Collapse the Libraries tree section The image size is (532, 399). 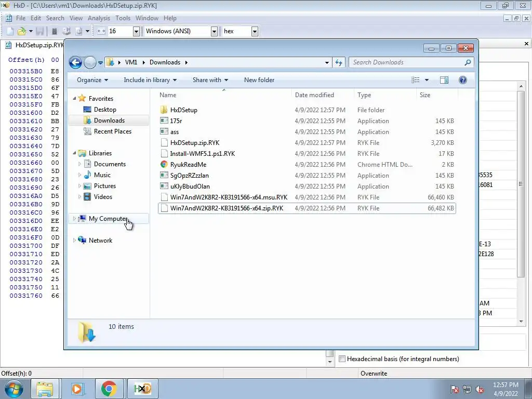pyautogui.click(x=74, y=153)
